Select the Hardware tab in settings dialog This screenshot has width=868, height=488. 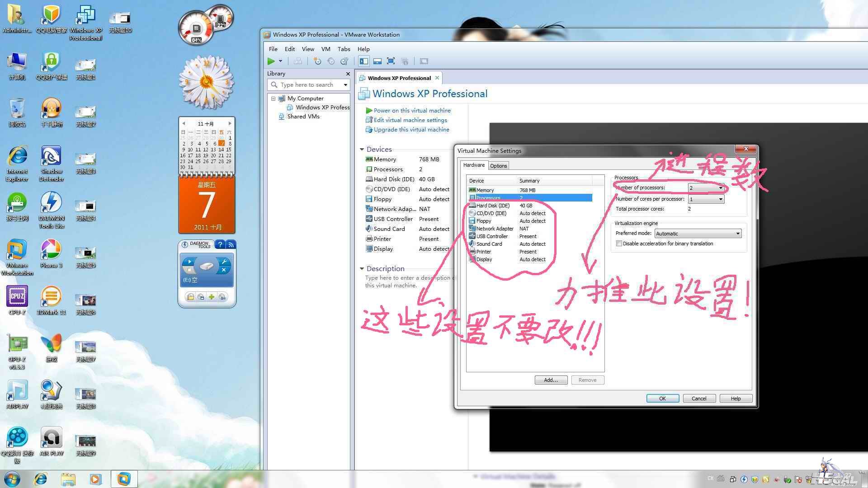point(474,165)
